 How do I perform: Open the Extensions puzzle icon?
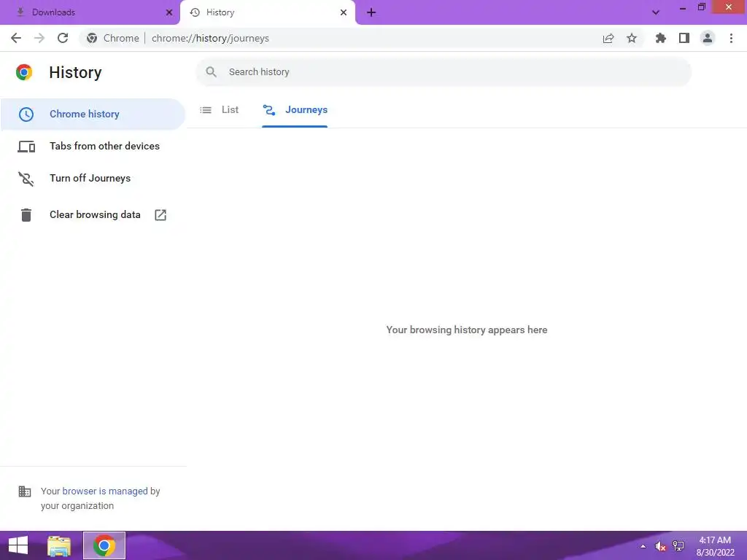pos(661,38)
